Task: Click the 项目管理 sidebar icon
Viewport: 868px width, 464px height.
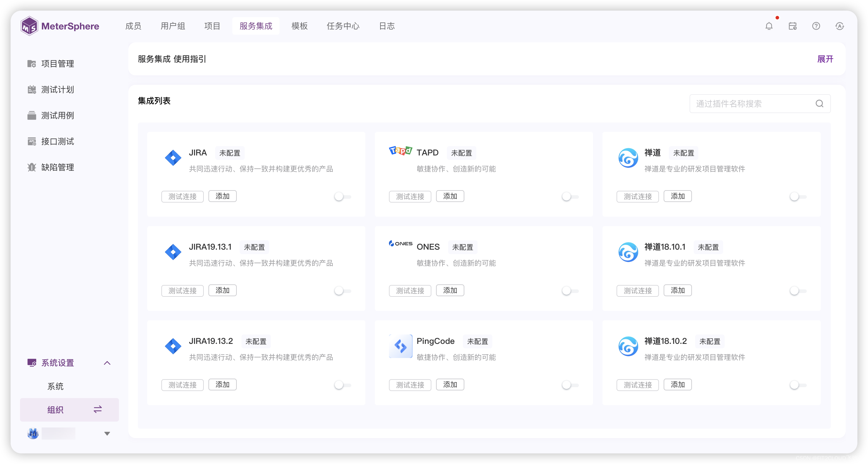Action: click(32, 64)
